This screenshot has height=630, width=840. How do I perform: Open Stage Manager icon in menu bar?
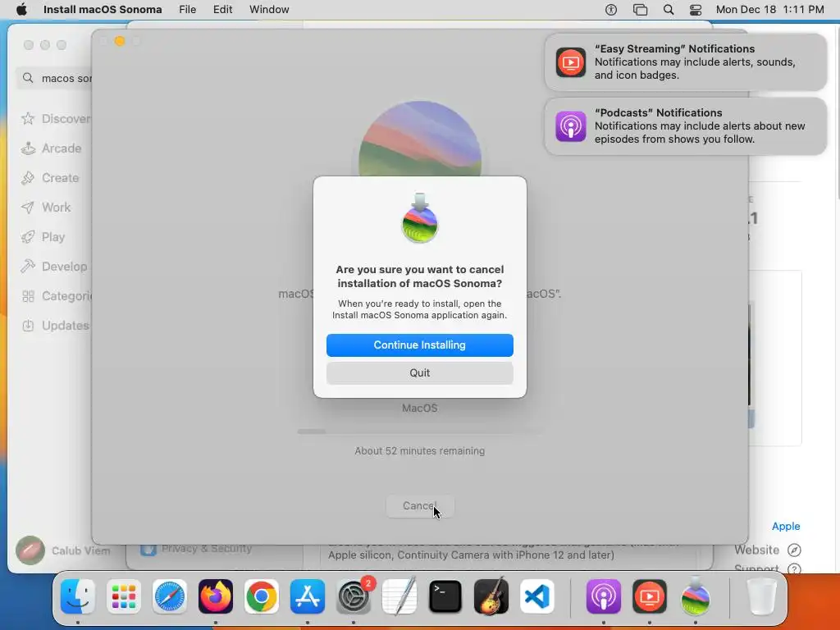click(640, 9)
